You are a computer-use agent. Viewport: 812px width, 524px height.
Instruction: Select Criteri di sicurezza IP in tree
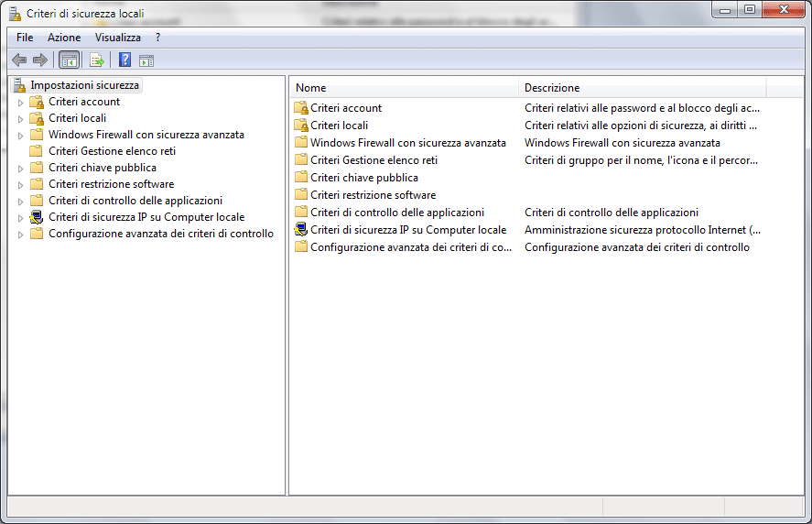tap(146, 217)
